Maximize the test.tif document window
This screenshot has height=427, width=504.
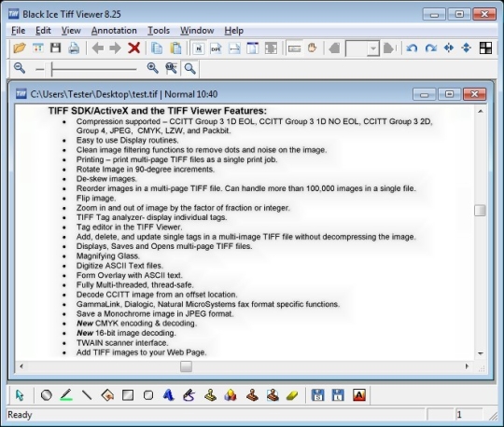449,94
